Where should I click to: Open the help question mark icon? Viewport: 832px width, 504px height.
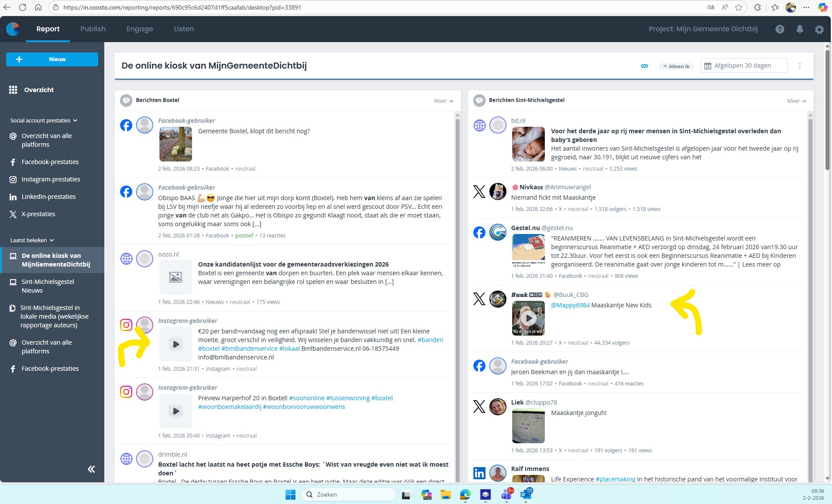(780, 29)
